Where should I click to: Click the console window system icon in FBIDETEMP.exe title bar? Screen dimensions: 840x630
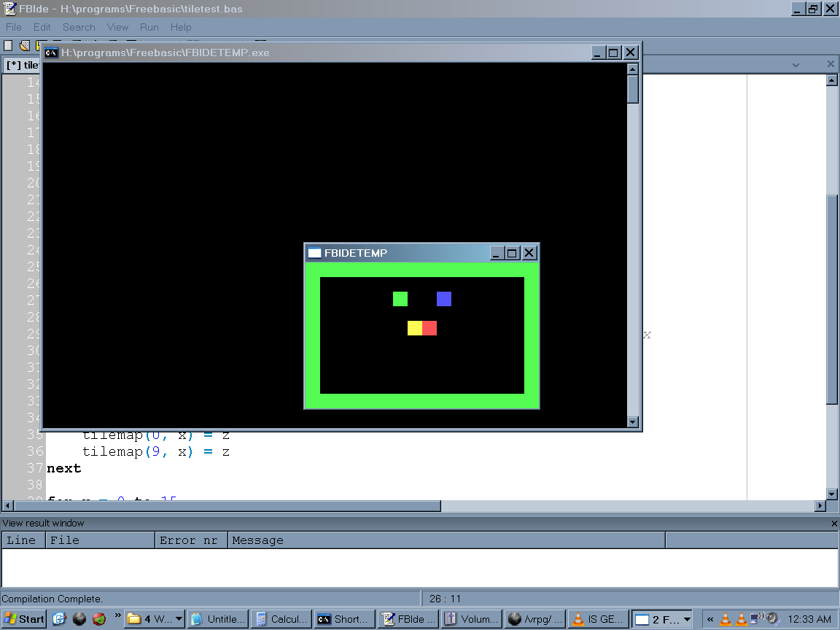pos(51,52)
